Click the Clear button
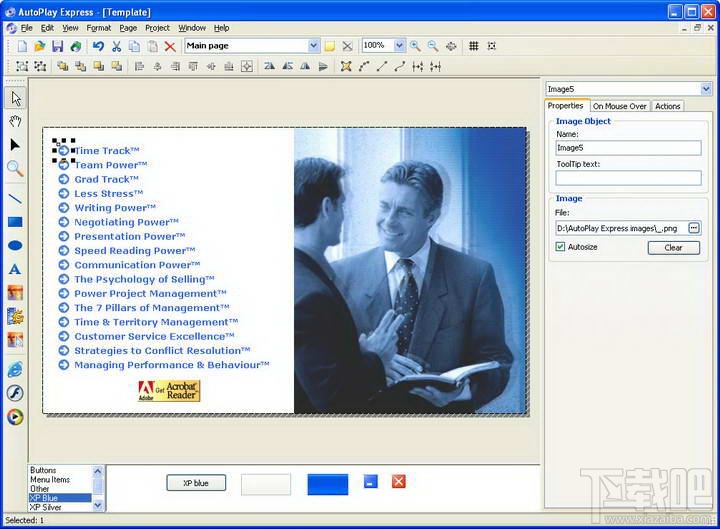 coord(674,248)
